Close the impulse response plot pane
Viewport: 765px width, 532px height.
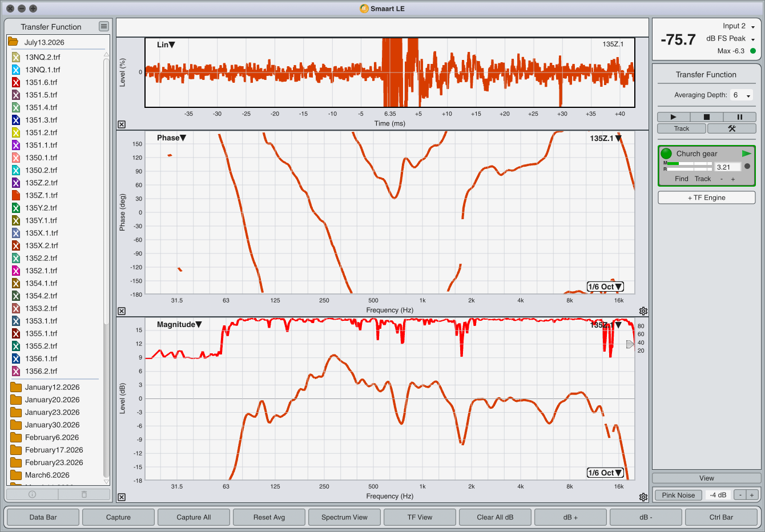pos(122,124)
